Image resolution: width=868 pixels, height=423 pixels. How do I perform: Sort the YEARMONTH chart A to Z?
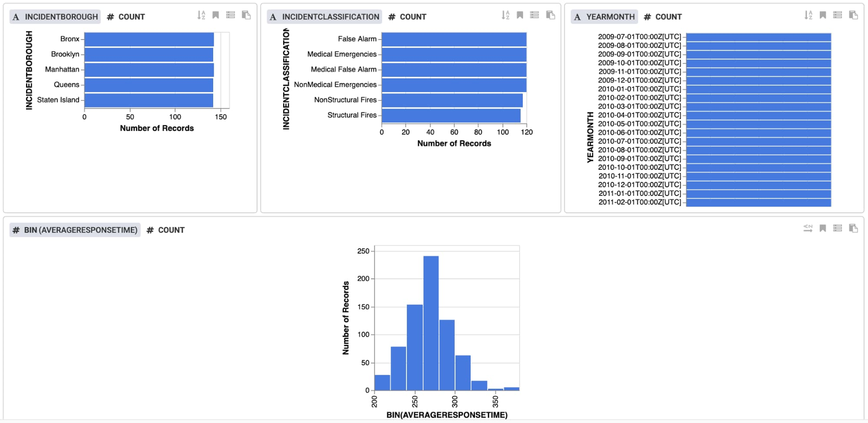pyautogui.click(x=808, y=15)
